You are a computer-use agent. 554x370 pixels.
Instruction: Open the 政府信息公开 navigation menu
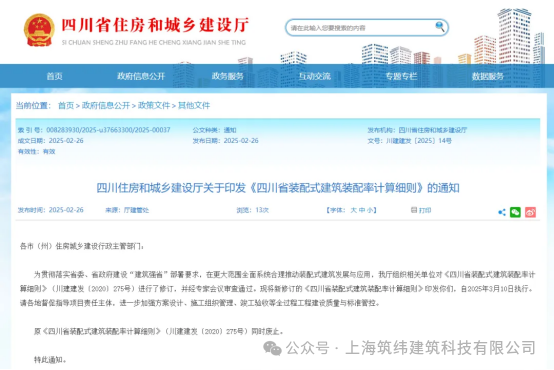tap(141, 76)
